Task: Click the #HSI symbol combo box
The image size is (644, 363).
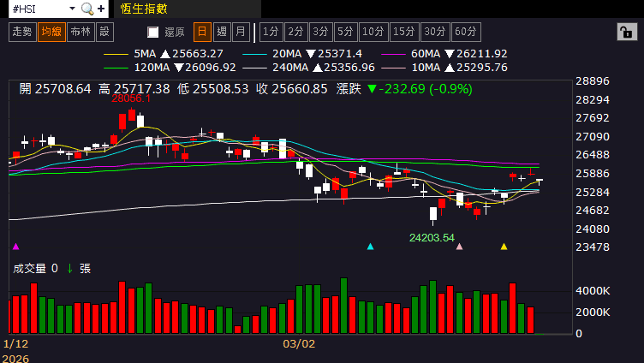Action: [44, 9]
